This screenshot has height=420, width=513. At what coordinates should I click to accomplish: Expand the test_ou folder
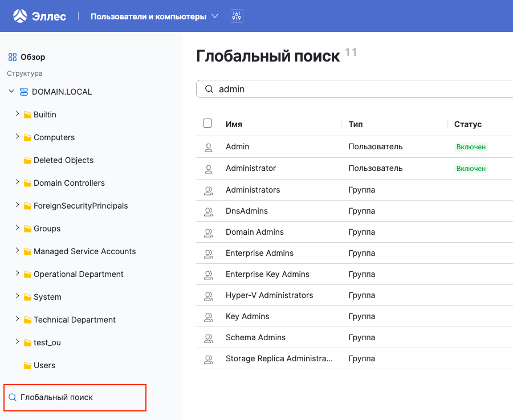tap(17, 341)
